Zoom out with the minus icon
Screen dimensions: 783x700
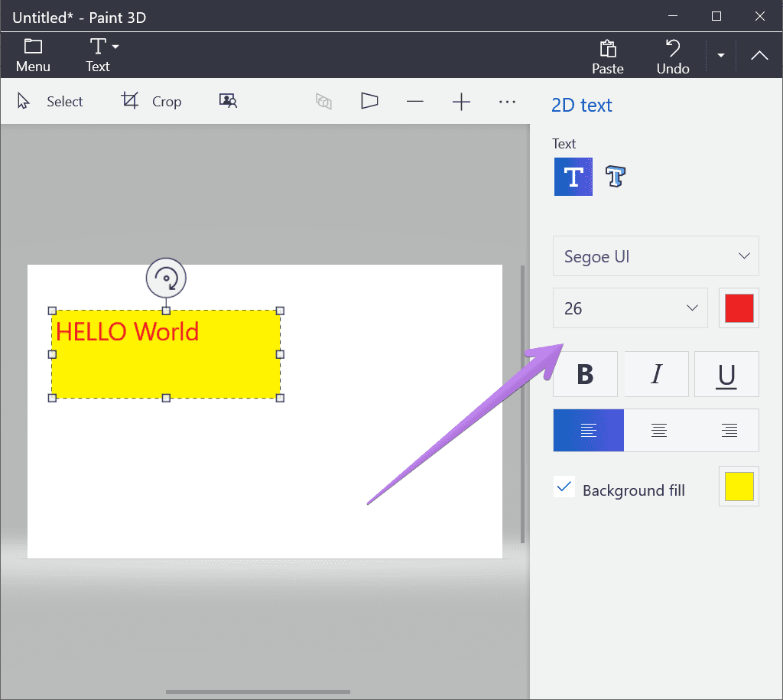coord(415,102)
